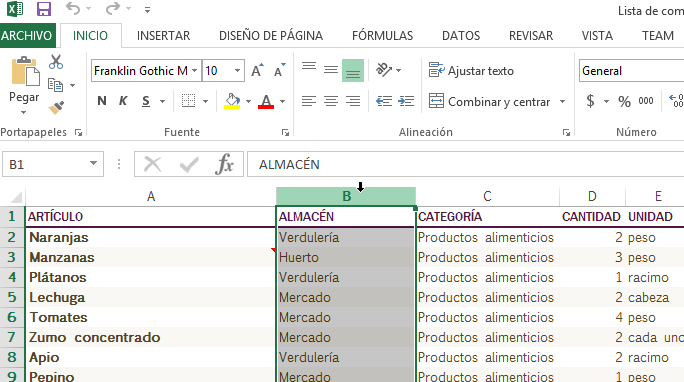Align text to middle of cell
The width and height of the screenshot is (684, 382).
click(331, 70)
